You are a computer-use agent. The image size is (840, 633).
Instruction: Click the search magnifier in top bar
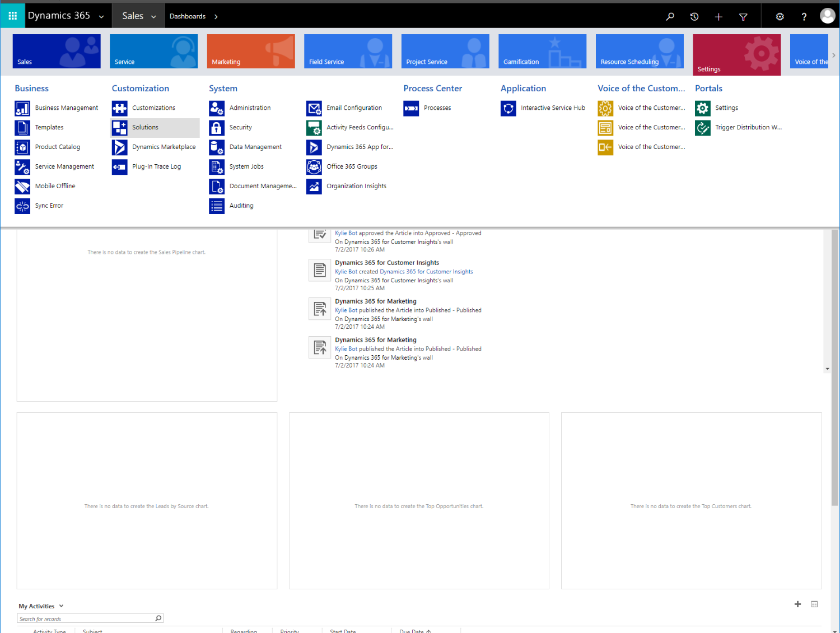[x=670, y=16]
